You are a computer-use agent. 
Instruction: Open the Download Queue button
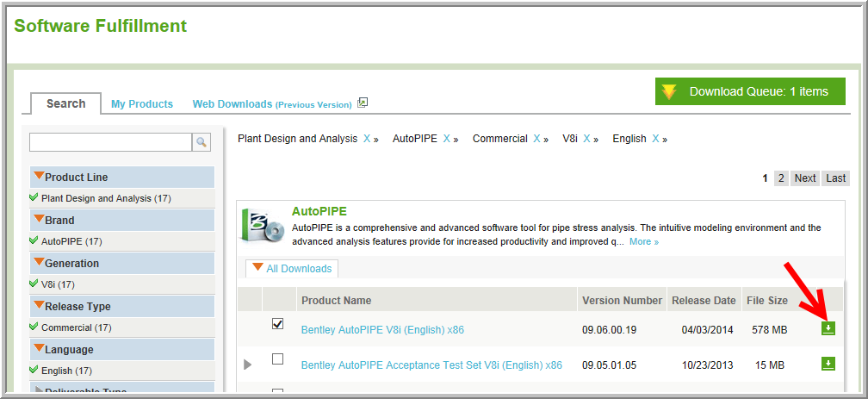[x=750, y=91]
